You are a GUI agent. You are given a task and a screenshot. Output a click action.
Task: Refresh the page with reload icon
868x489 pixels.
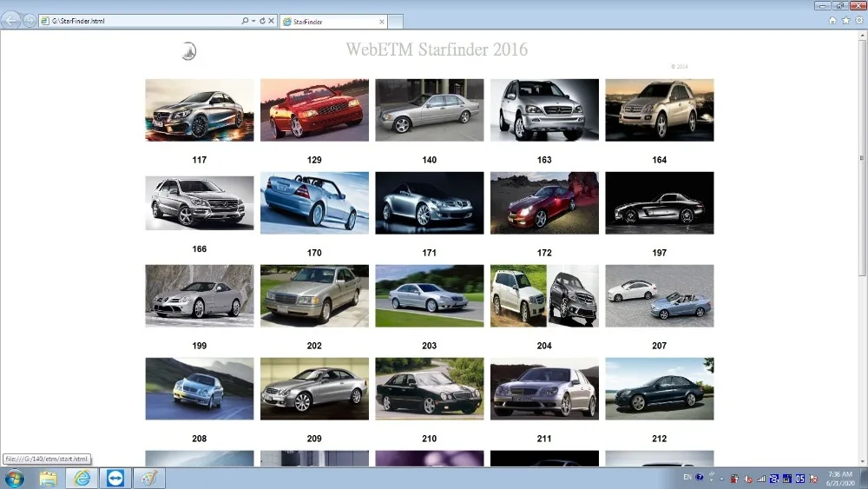(262, 21)
